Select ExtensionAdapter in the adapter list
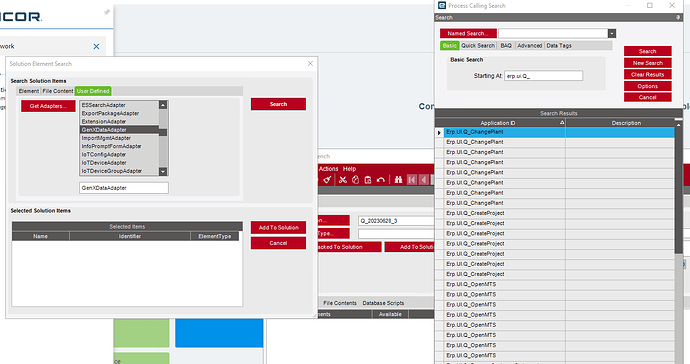 click(119, 121)
